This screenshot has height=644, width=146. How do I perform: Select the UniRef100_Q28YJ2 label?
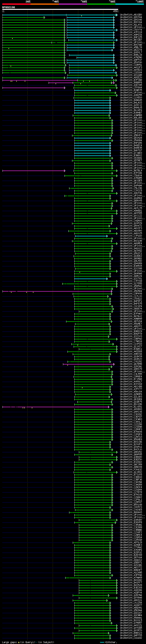tap(131, 105)
